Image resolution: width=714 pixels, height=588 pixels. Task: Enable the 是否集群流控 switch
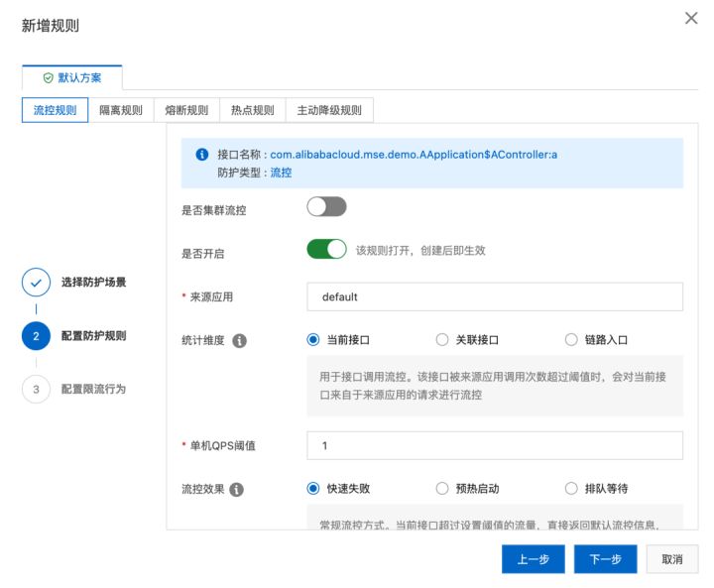tap(326, 207)
